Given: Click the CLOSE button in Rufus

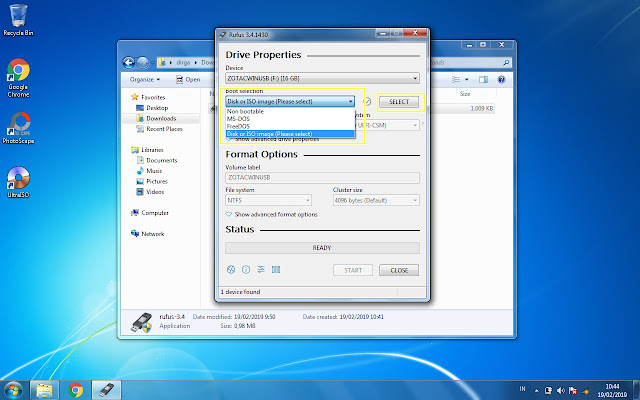Looking at the screenshot, I should click(399, 270).
